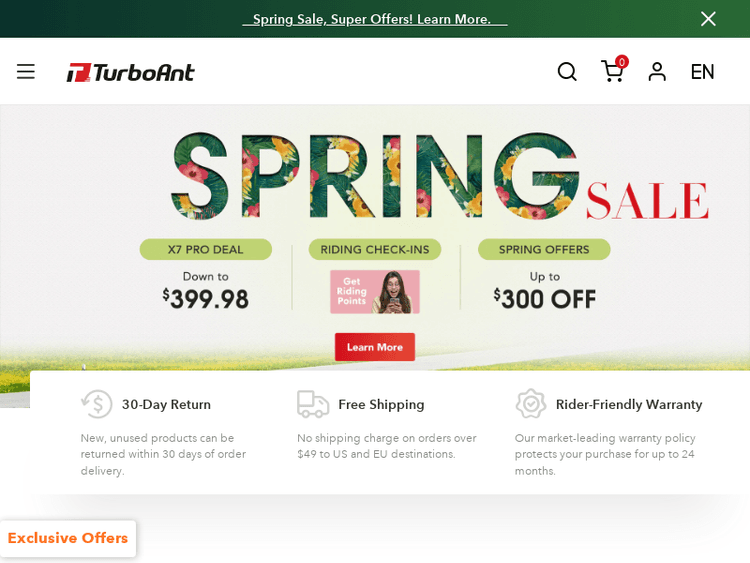Open the EN language selector

(702, 72)
